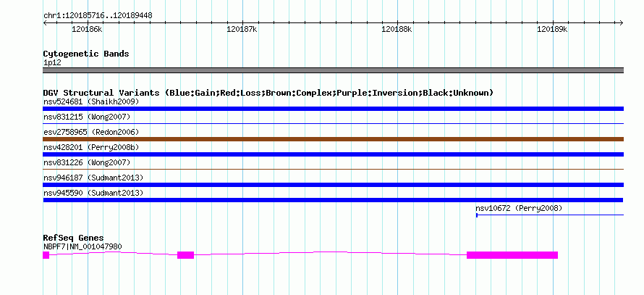Click the gray 1p12 cytogenetic band bar
Viewport: 644px width, 295px height.
(333, 70)
